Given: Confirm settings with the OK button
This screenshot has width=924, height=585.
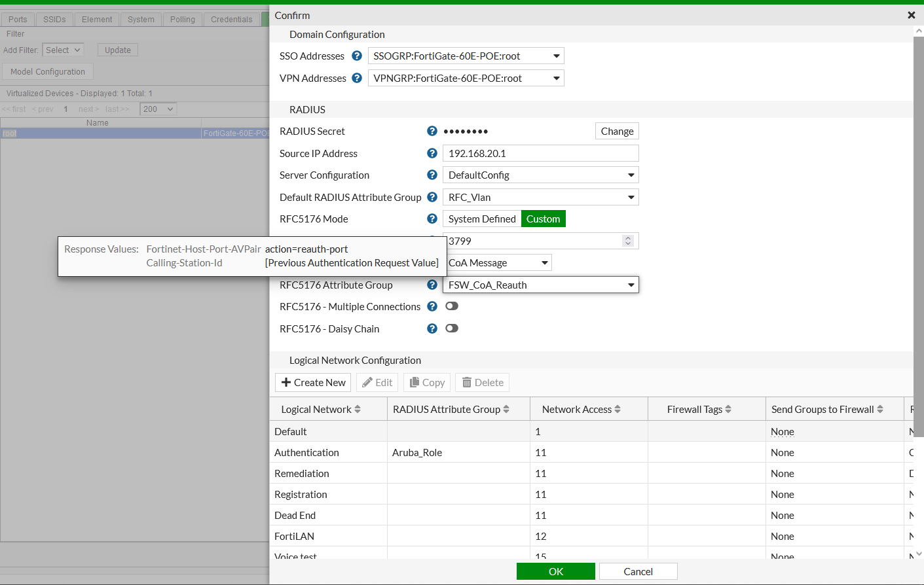Looking at the screenshot, I should click(x=555, y=571).
